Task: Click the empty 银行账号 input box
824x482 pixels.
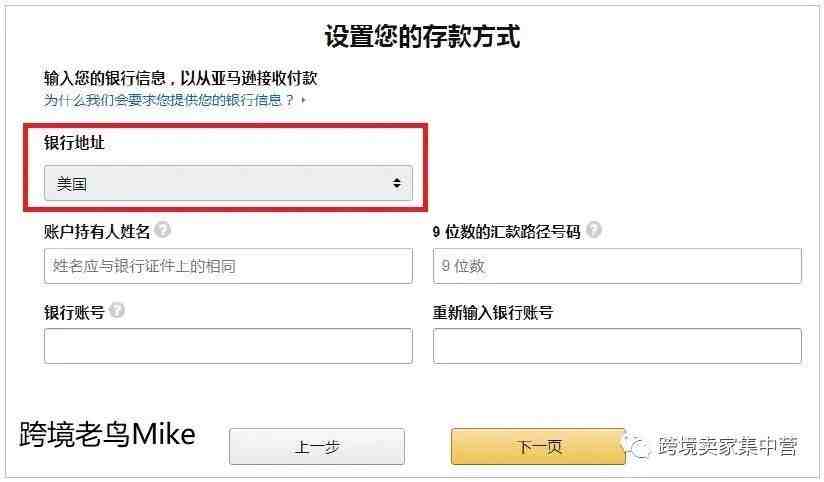Action: click(228, 346)
